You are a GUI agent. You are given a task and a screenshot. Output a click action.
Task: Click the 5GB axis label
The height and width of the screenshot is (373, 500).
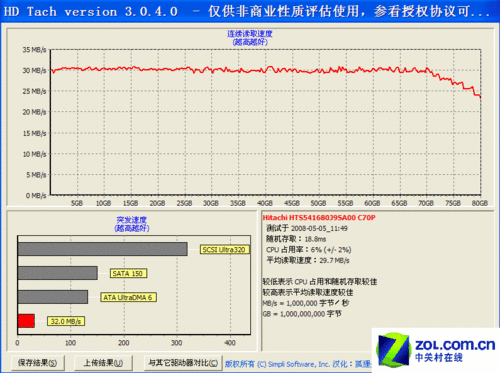77,203
